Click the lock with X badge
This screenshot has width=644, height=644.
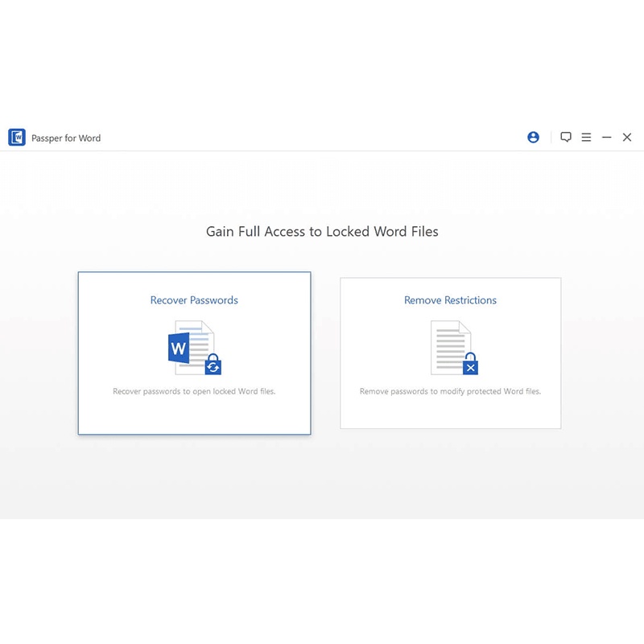[x=470, y=365]
